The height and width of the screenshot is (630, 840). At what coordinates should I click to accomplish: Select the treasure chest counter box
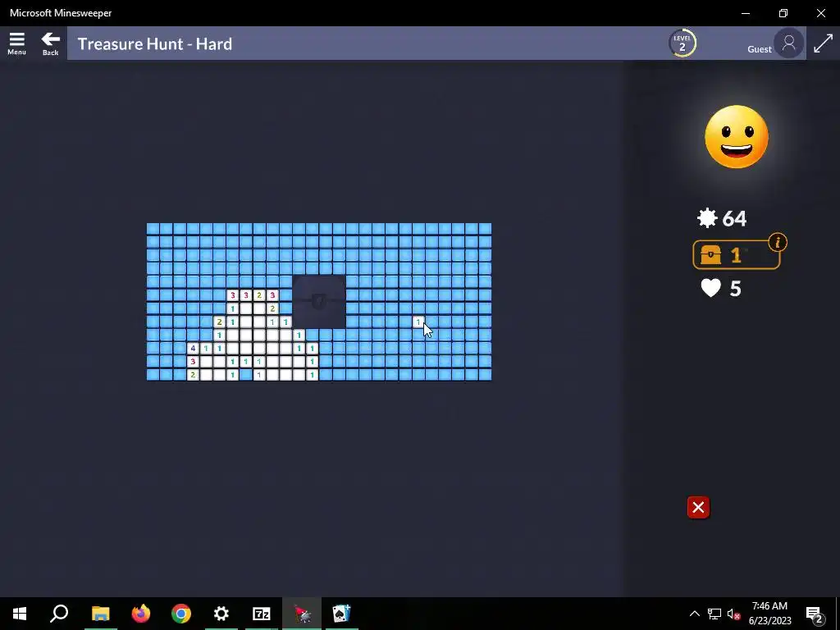click(x=736, y=254)
